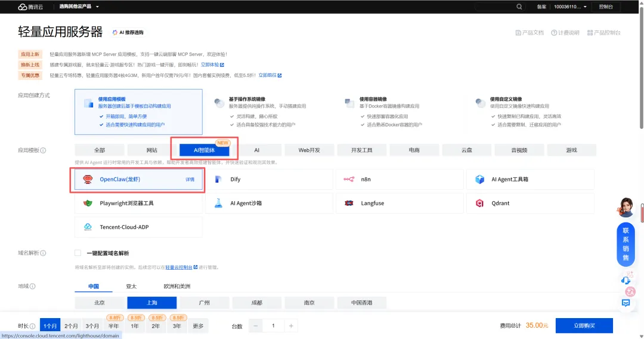Open the chat message icon on right

pos(626,303)
